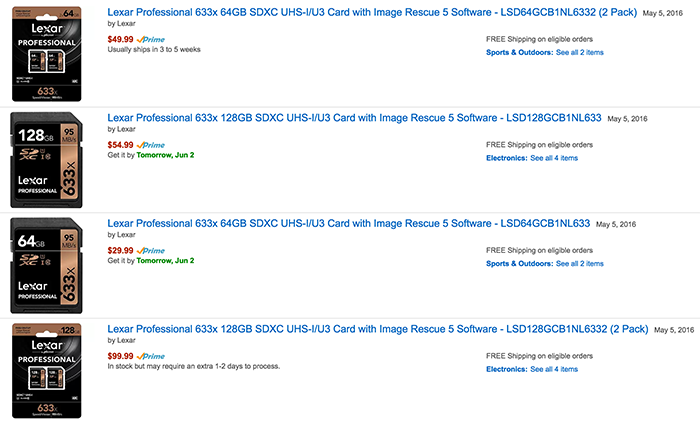Viewport: 700px width, 426px height.
Task: Open the 64GB single card product image
Action: point(46,266)
